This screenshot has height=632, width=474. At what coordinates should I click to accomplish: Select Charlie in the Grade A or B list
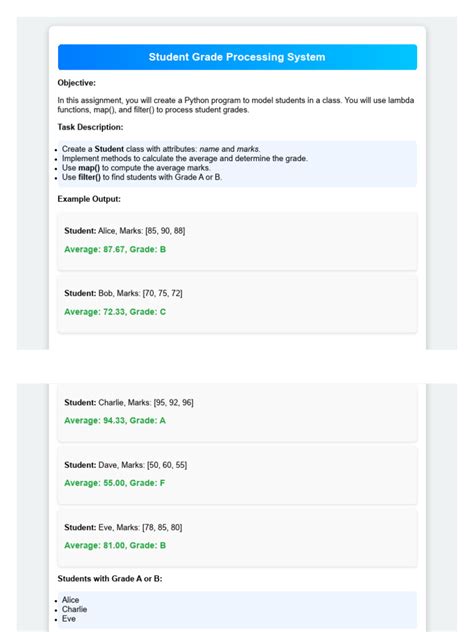75,609
